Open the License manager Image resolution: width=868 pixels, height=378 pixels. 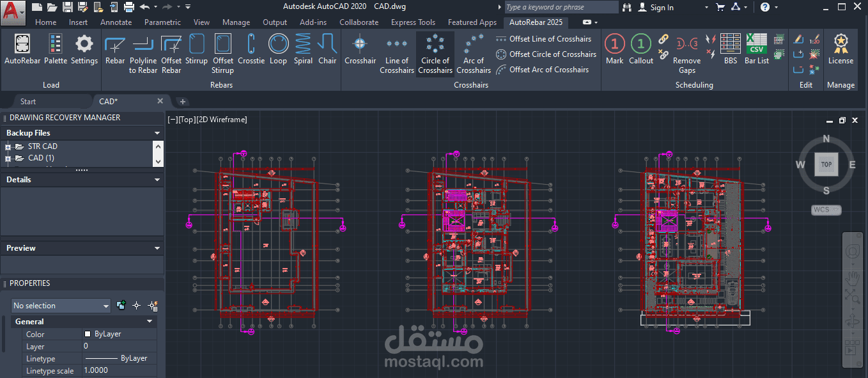click(841, 50)
